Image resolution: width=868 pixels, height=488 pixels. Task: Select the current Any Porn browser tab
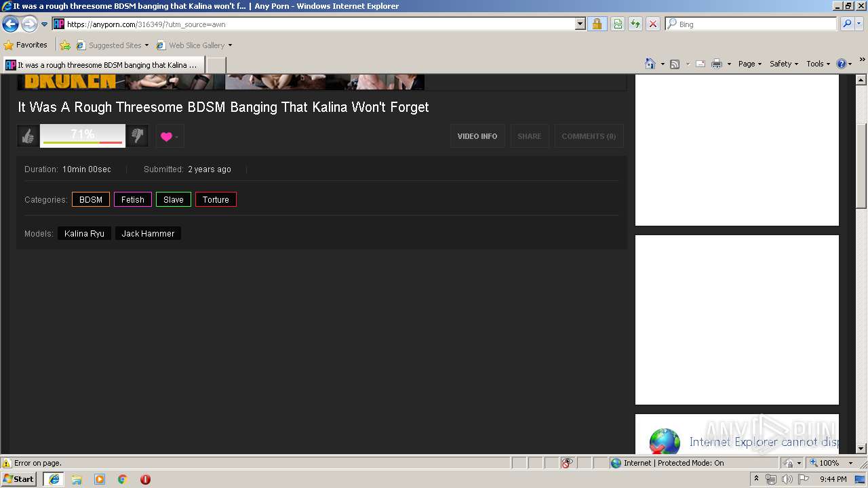(x=103, y=65)
